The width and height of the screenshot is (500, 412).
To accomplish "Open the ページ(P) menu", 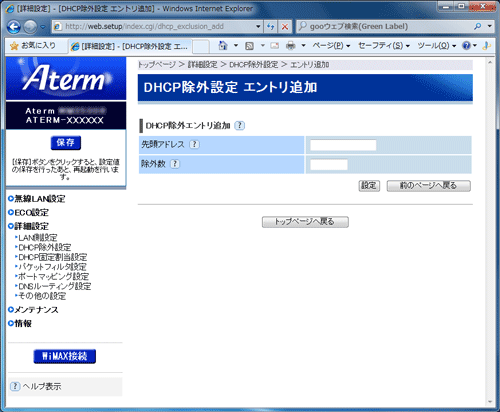I will coord(331,46).
